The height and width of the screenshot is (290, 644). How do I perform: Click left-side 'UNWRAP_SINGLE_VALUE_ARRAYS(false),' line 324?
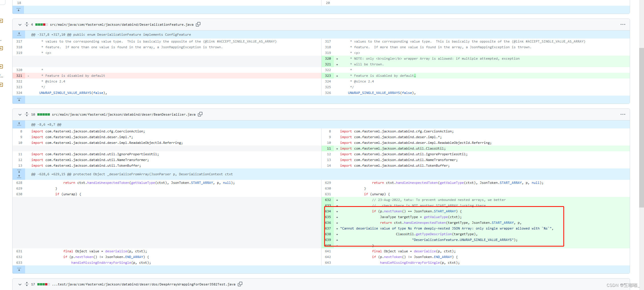(73, 93)
